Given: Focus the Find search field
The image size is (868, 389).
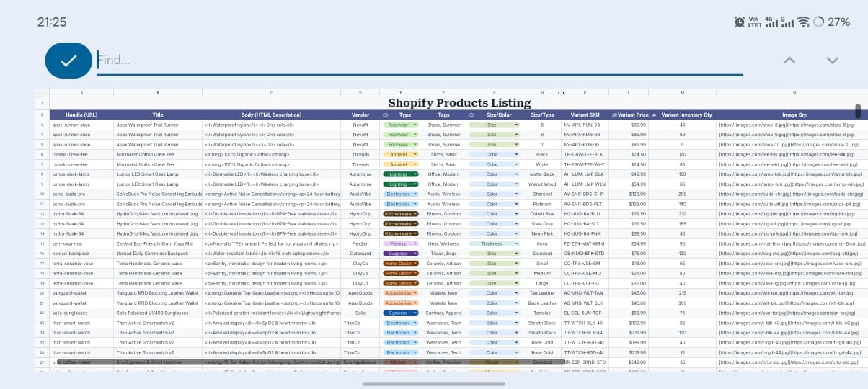Looking at the screenshot, I should 420,61.
